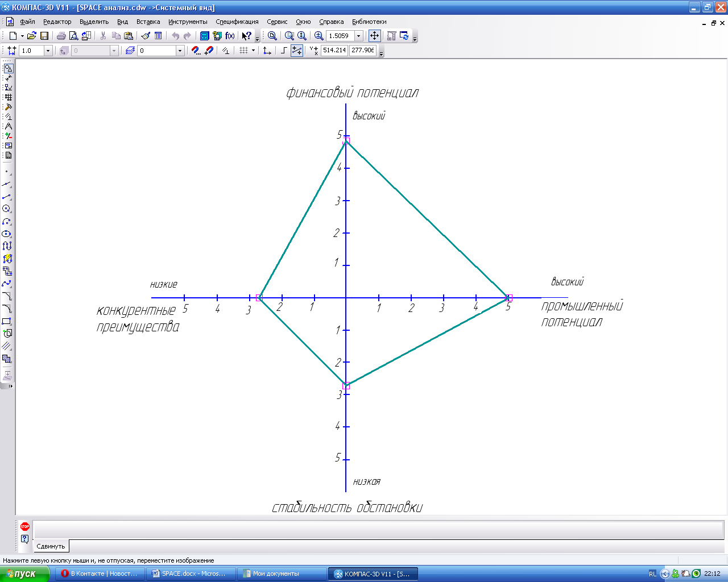Toggle the local coordinate system button
The image size is (728, 582).
pyautogui.click(x=267, y=51)
